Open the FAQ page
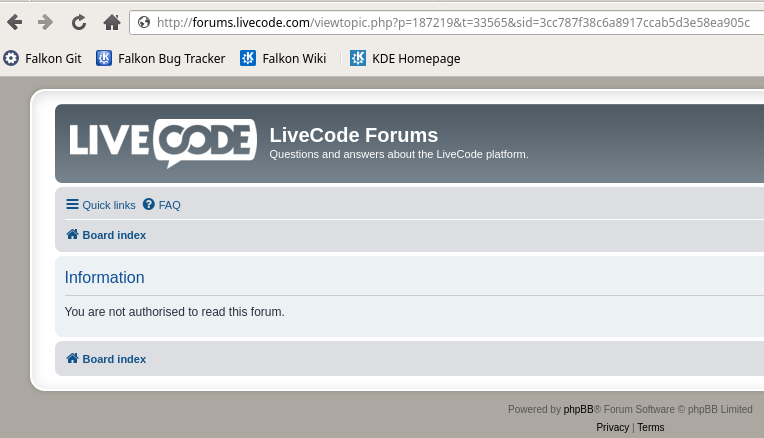The height and width of the screenshot is (438, 764). (162, 205)
